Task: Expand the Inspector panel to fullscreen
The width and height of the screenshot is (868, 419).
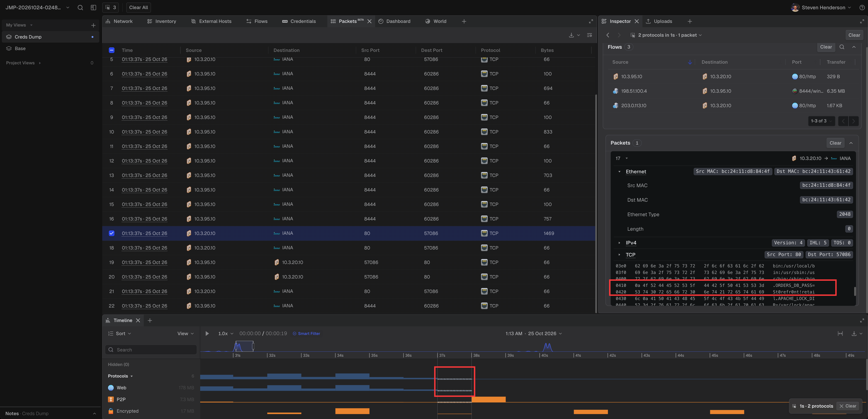Action: (x=862, y=21)
